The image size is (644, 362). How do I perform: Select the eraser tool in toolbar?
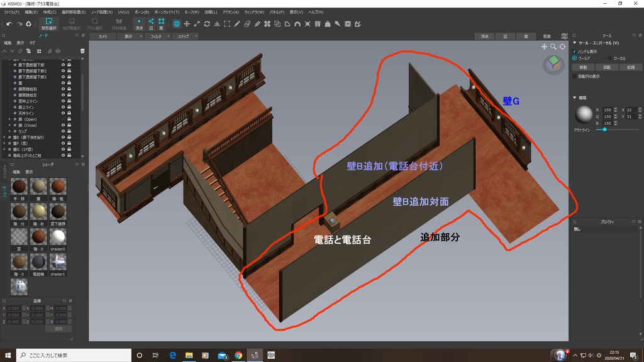(247, 24)
